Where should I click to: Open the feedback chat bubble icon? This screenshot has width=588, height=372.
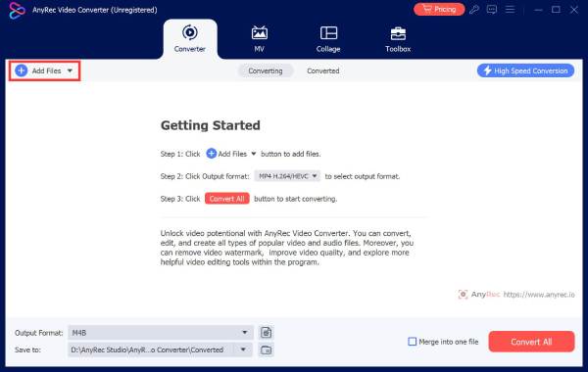pos(492,10)
